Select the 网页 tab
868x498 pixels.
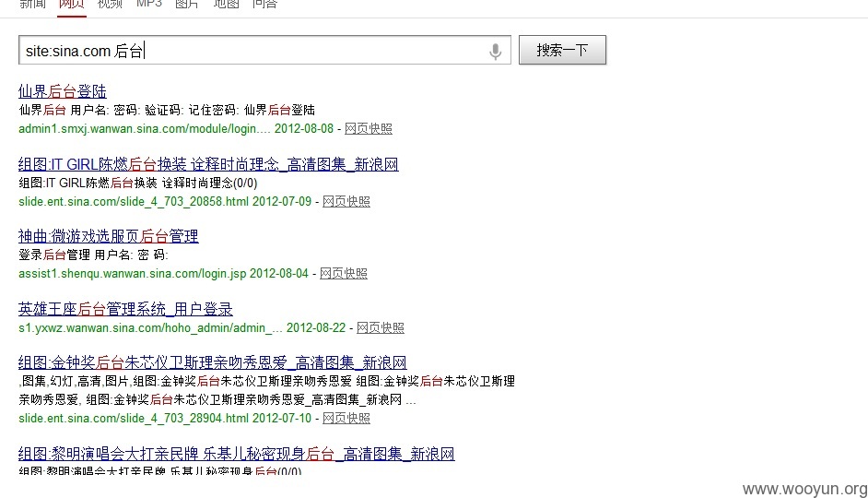click(71, 4)
